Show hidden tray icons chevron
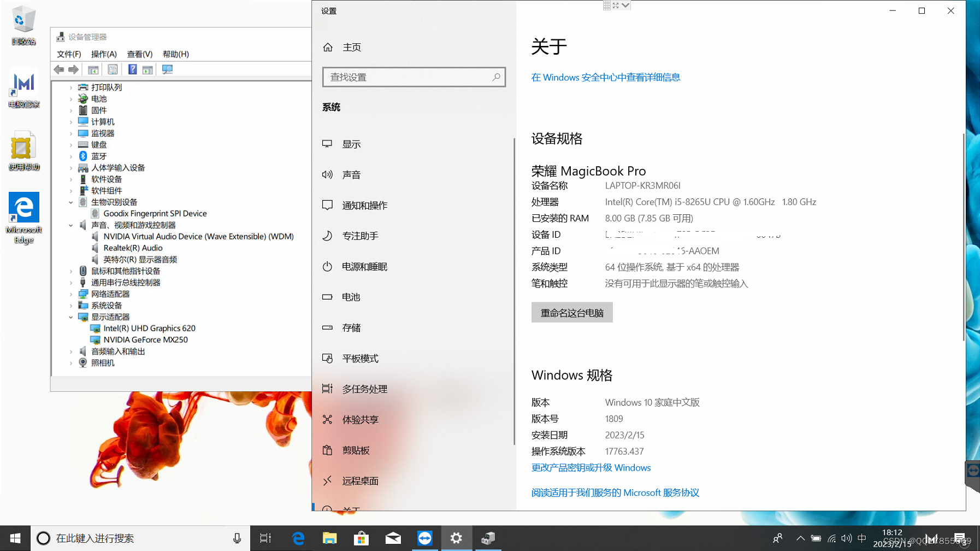This screenshot has width=980, height=551. 800,538
